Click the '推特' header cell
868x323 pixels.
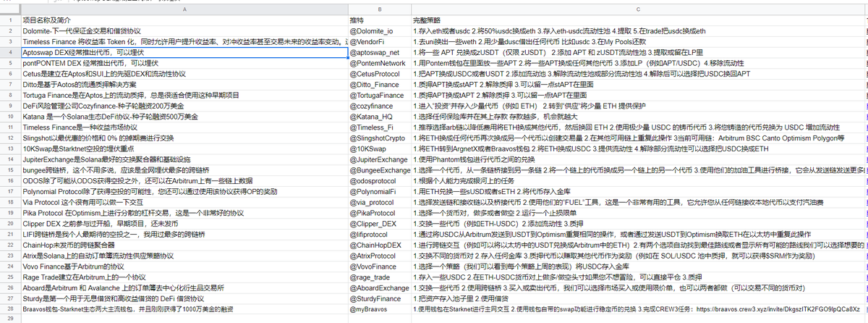tap(379, 20)
